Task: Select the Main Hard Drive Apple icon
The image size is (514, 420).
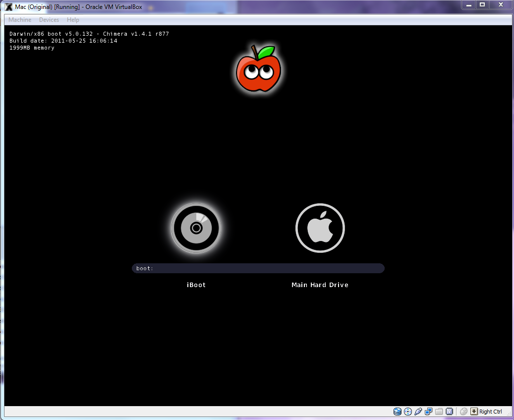Action: point(320,228)
